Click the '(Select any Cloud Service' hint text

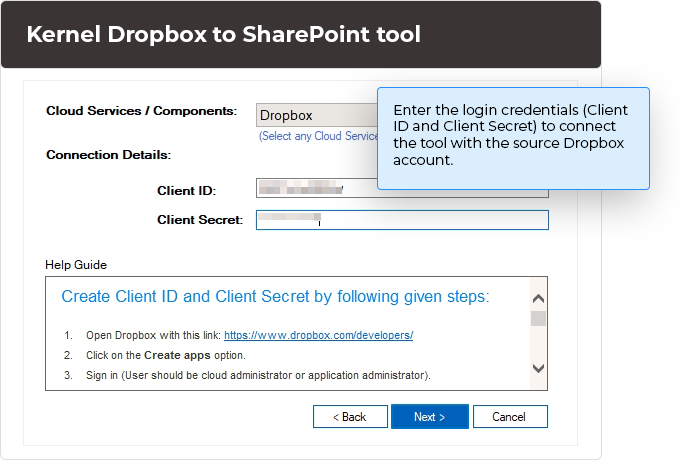pos(318,136)
